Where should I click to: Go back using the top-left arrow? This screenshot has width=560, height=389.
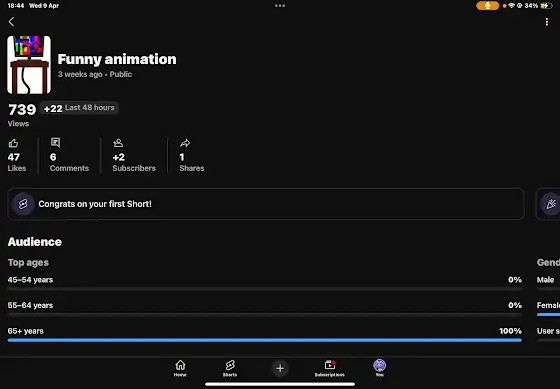point(11,22)
